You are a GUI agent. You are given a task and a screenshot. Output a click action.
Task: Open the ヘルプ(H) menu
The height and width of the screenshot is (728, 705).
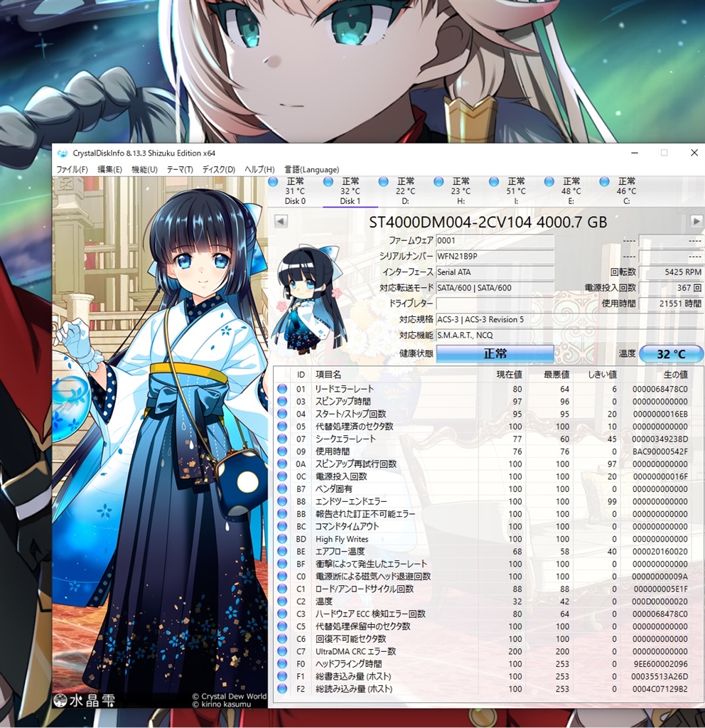pyautogui.click(x=259, y=169)
